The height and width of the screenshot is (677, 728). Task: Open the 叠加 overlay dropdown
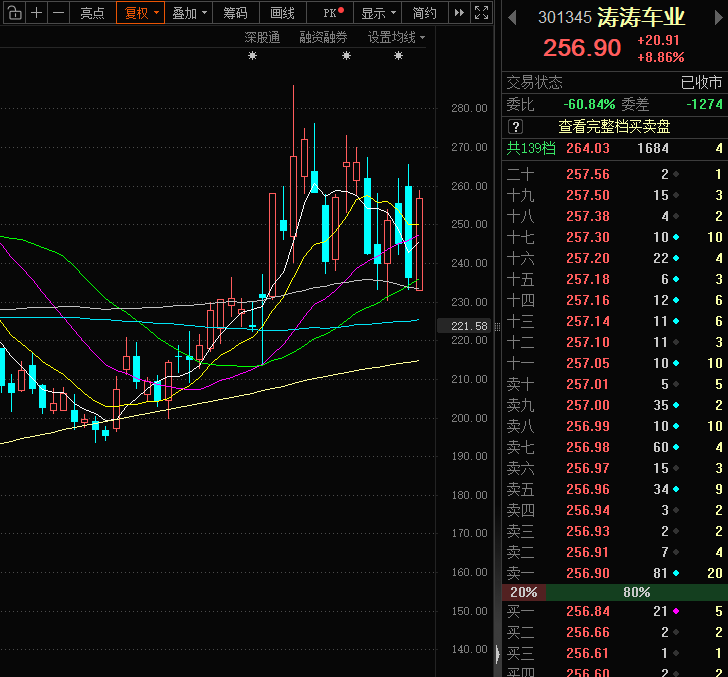(188, 13)
